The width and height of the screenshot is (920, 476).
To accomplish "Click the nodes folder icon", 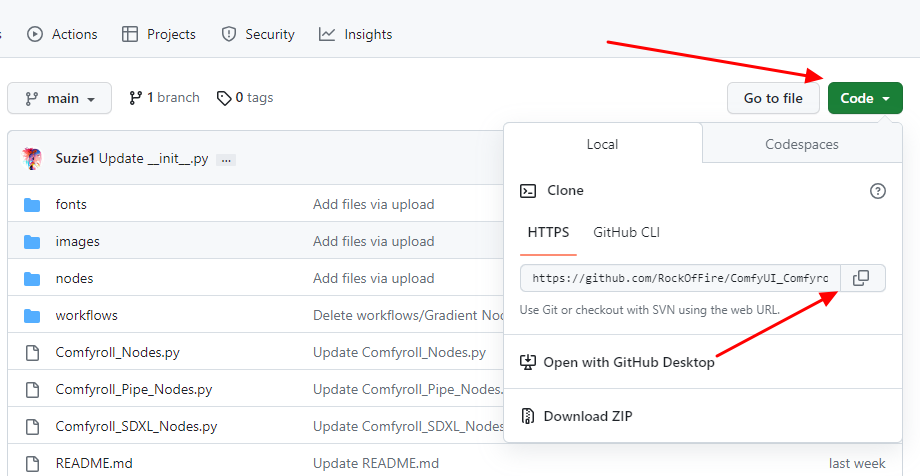I will [32, 279].
